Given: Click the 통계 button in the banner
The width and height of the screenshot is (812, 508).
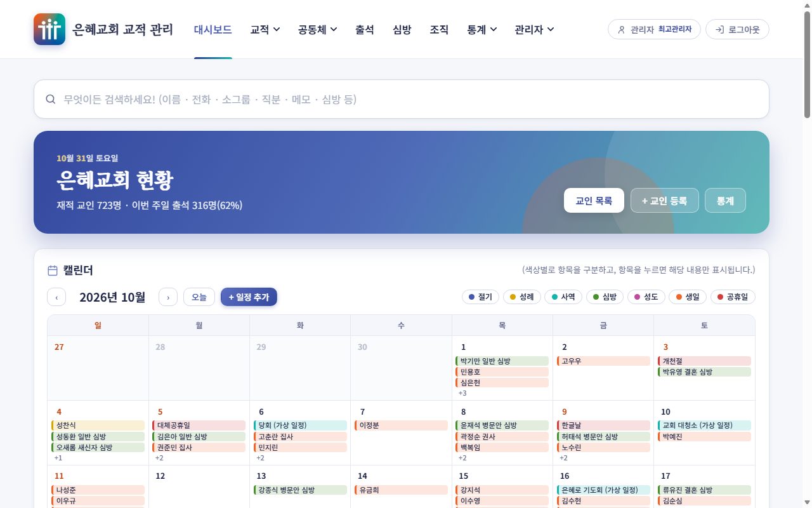Looking at the screenshot, I should pyautogui.click(x=725, y=201).
